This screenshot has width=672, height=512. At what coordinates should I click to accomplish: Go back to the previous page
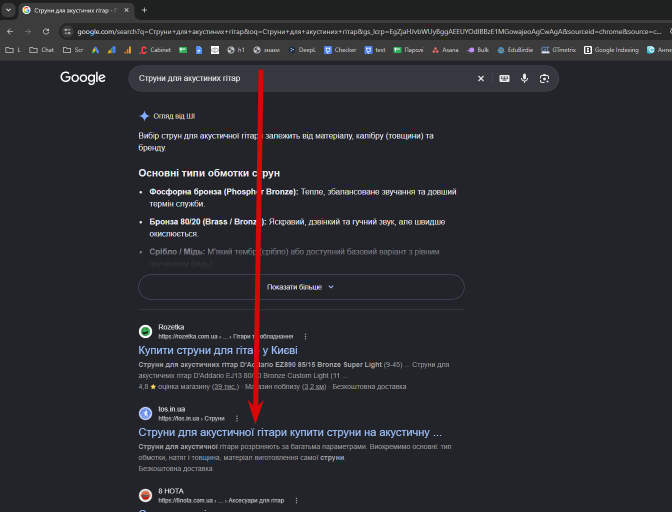10,31
